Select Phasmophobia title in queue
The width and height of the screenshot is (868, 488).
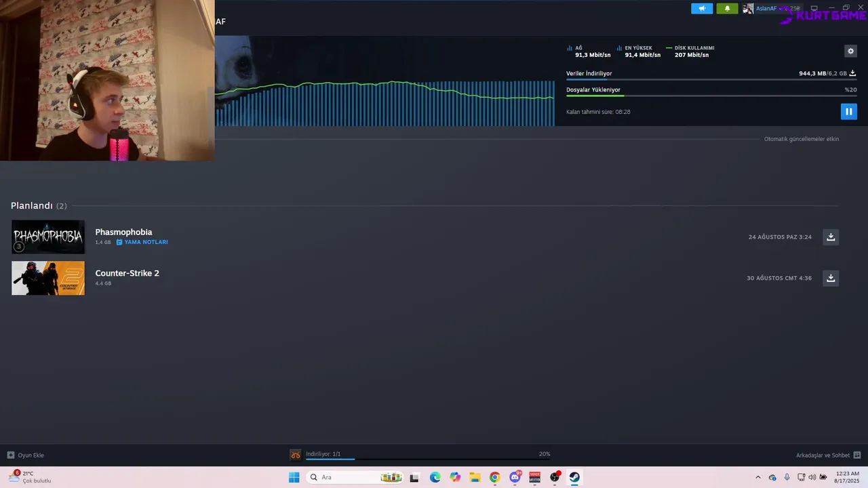[x=123, y=232]
